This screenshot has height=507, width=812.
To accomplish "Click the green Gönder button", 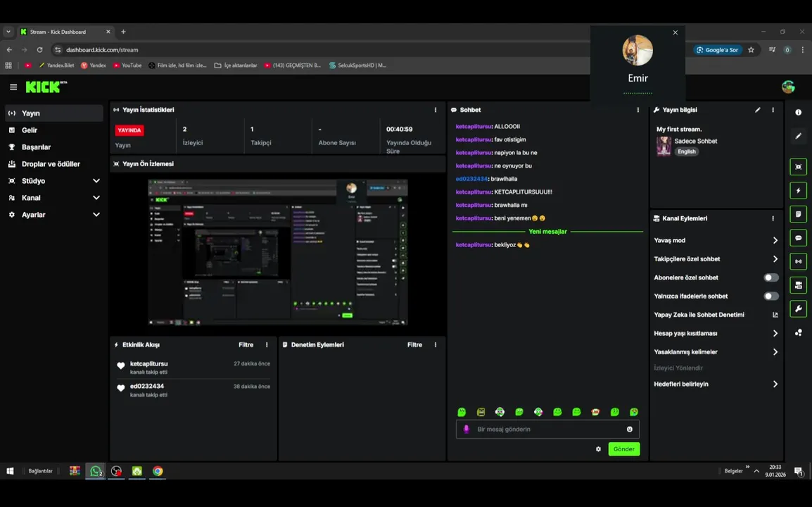I will [624, 449].
